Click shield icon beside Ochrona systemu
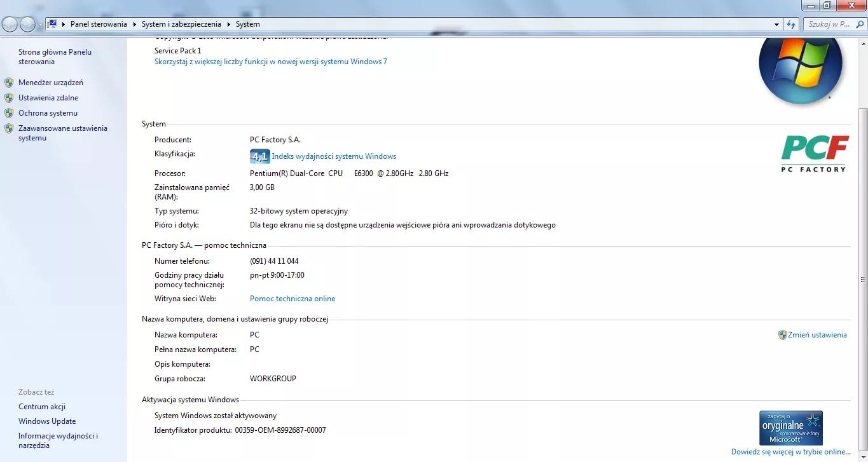The height and width of the screenshot is (462, 868). (9, 113)
